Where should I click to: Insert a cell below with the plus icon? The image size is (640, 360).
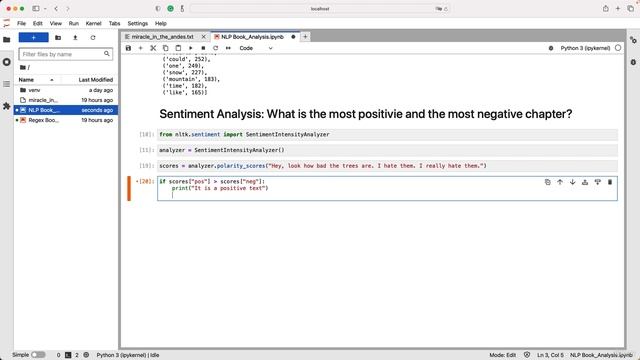click(140, 48)
